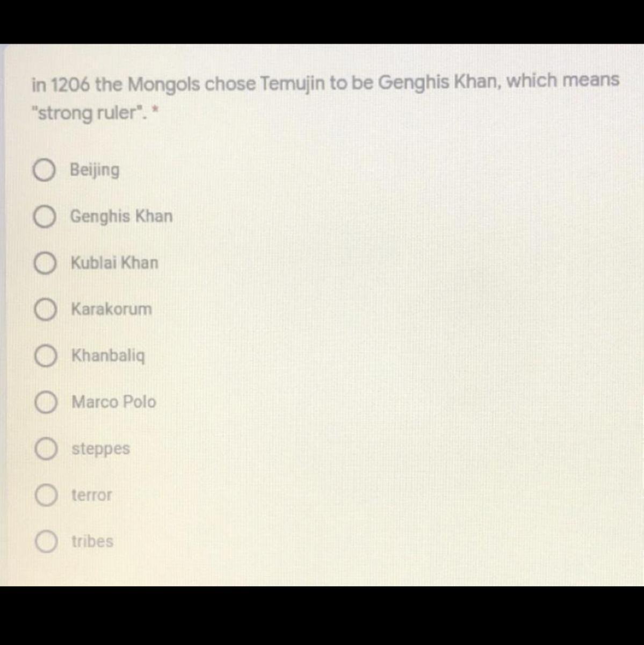Select the steppes radio button
This screenshot has width=644, height=645.
coord(46,449)
